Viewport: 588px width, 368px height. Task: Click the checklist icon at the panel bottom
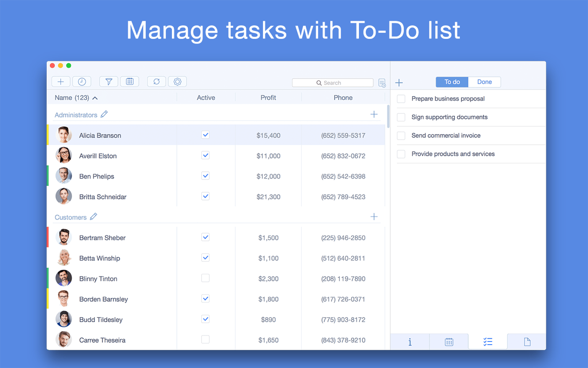487,341
